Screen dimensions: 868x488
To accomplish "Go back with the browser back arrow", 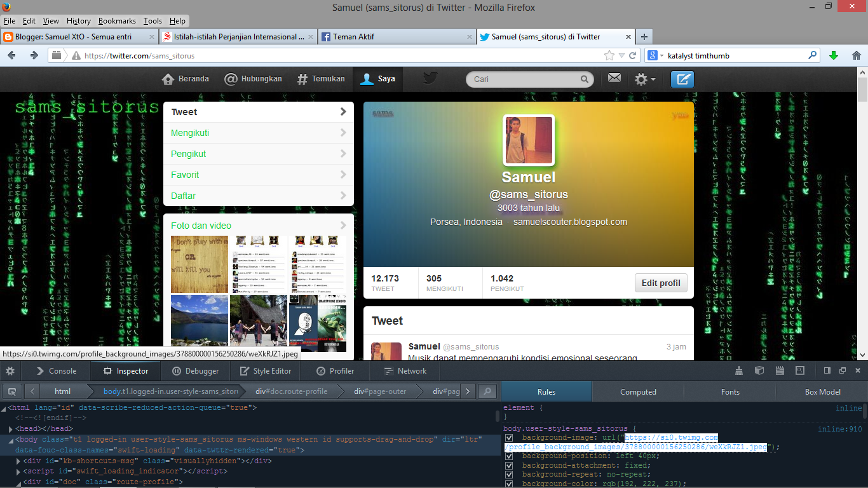I will (x=11, y=55).
